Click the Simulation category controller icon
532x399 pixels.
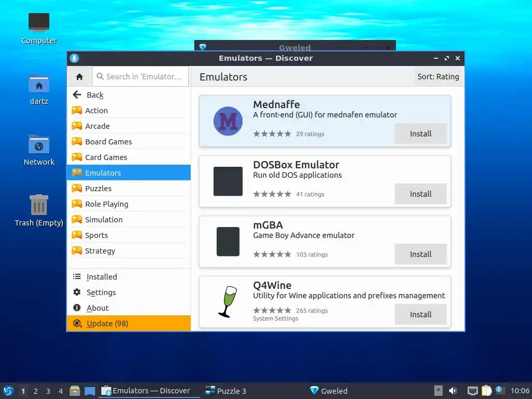(x=77, y=220)
